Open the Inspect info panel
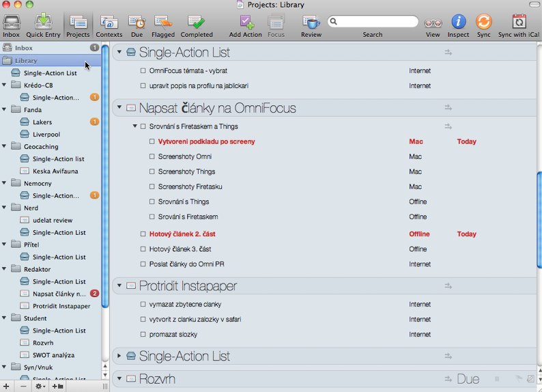This screenshot has height=392, width=542. click(x=458, y=26)
